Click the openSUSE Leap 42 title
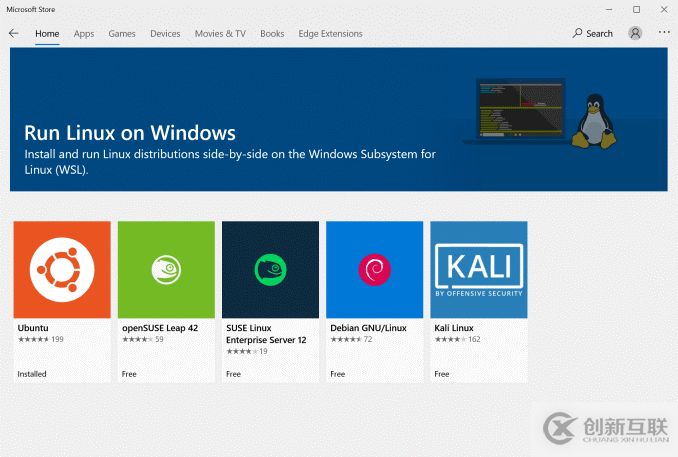678x457 pixels. coord(160,328)
